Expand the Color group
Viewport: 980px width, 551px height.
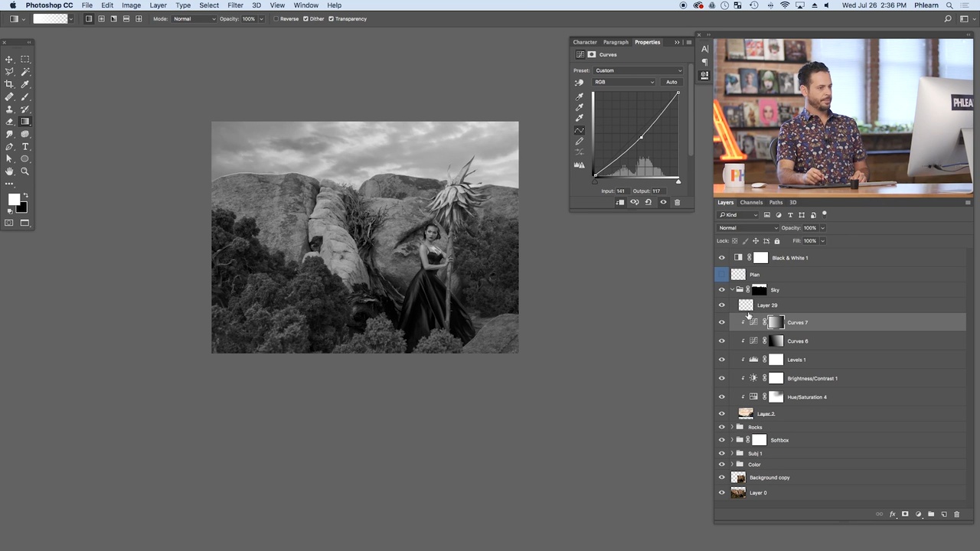(732, 465)
